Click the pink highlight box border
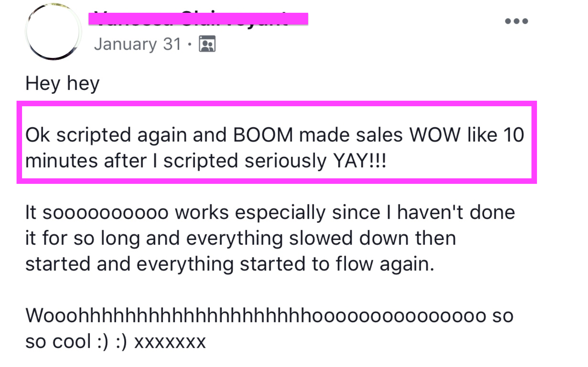Screen dimensions: 588x367 pos(277,103)
